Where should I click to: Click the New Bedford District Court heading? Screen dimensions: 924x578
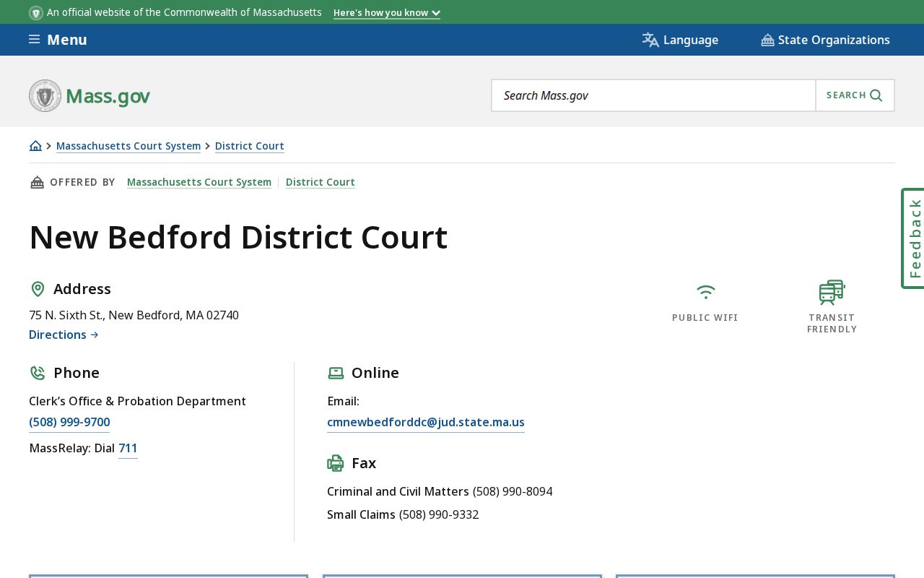point(238,237)
